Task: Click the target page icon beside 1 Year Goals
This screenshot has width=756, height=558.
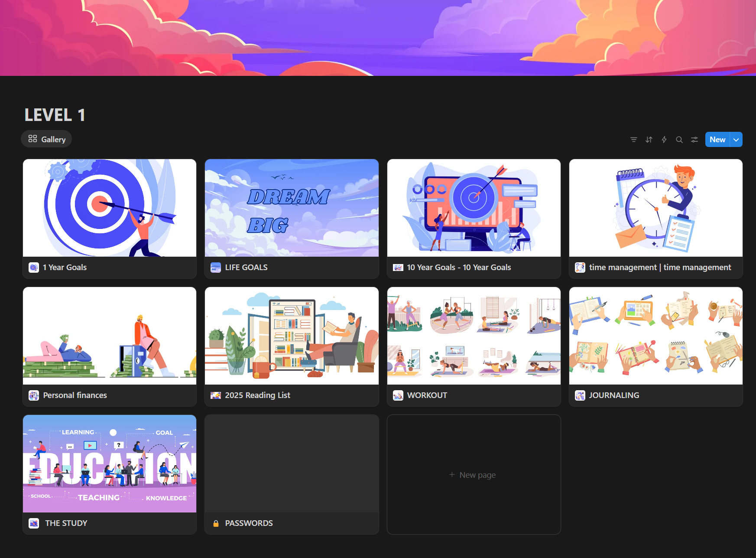Action: tap(33, 268)
